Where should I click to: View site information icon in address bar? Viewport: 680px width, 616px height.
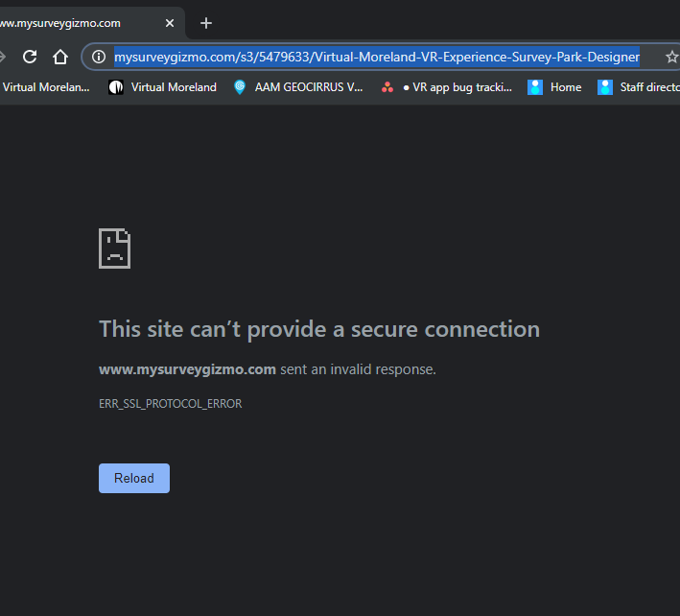click(x=99, y=57)
